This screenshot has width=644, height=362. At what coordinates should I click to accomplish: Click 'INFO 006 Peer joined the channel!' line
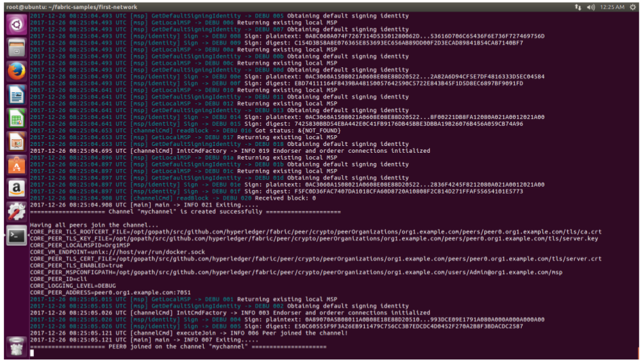pyautogui.click(x=189, y=333)
